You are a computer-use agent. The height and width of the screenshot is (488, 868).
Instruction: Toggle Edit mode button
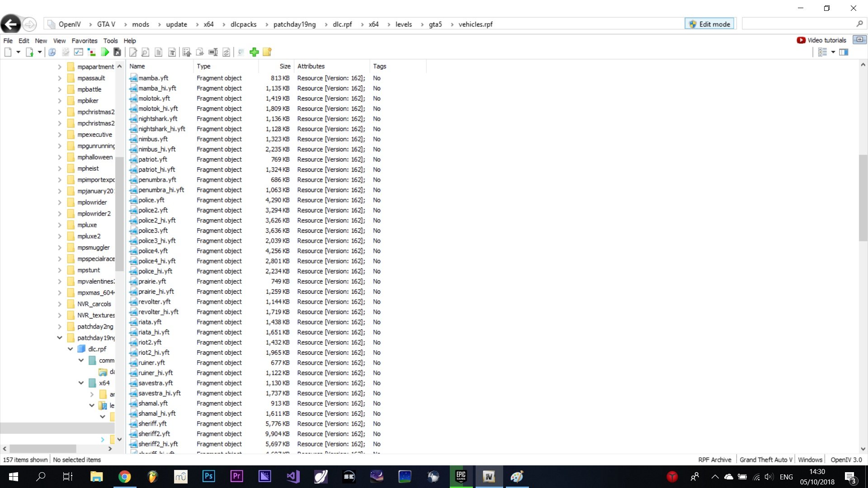click(710, 24)
